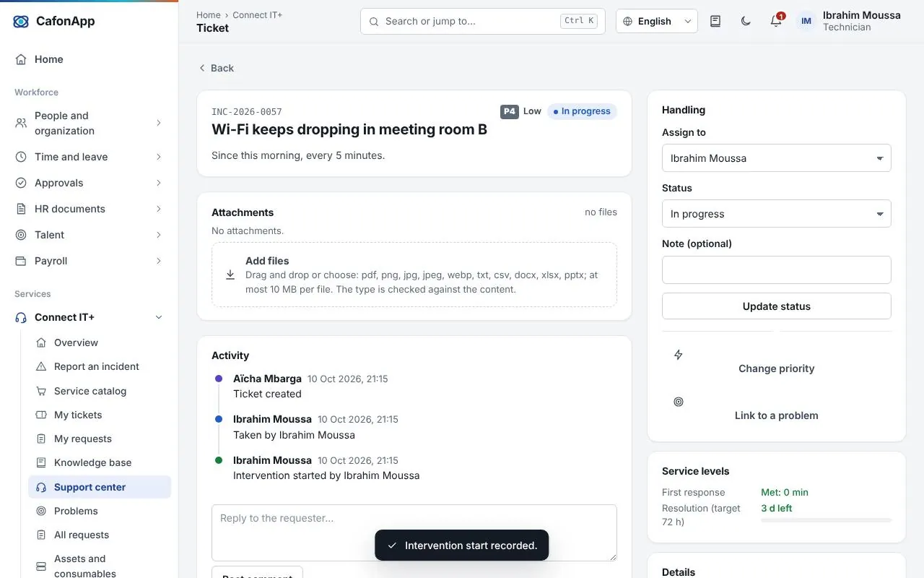This screenshot has width=924, height=578.
Task: Expand People and organization menu
Action: (x=90, y=123)
